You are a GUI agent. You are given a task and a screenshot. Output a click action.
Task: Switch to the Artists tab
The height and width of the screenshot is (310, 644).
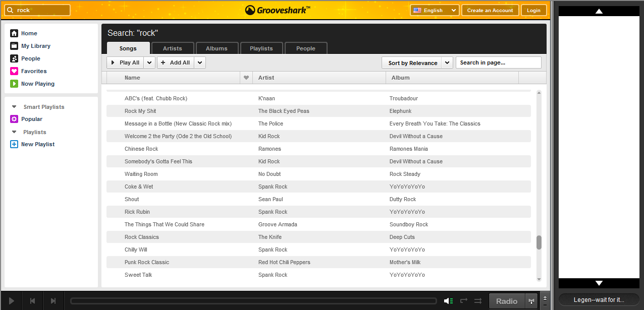tap(173, 48)
